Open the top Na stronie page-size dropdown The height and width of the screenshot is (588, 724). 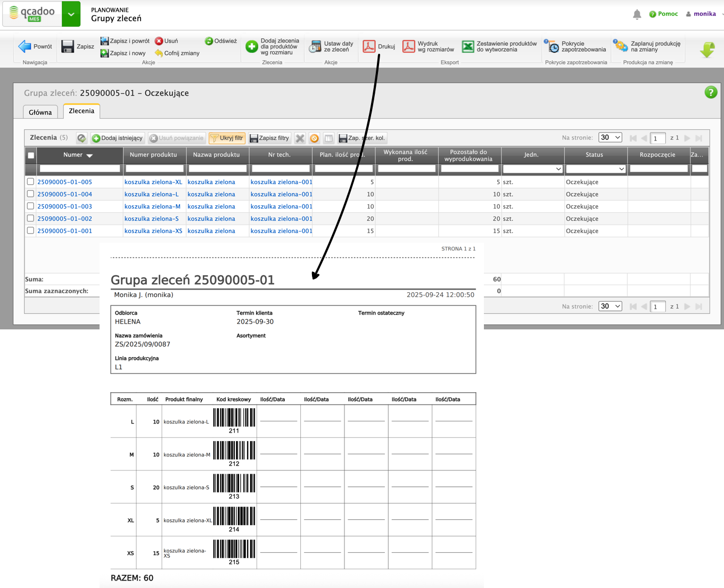(610, 137)
